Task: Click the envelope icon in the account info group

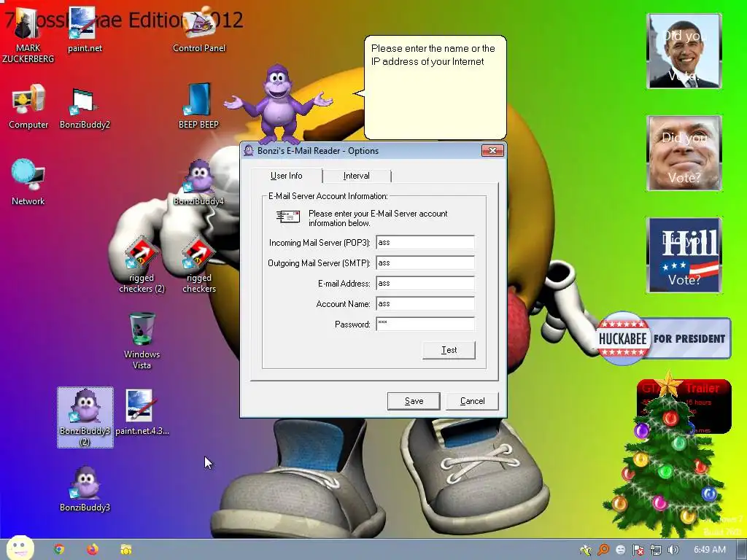Action: [x=287, y=217]
